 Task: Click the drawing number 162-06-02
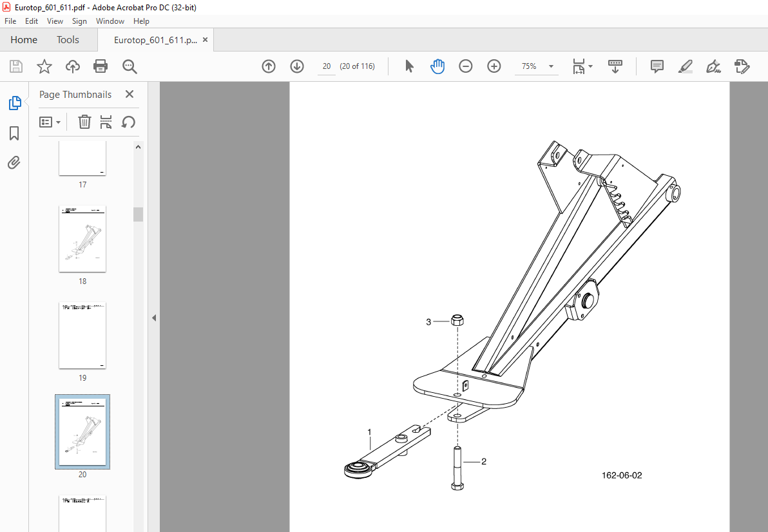coord(622,475)
